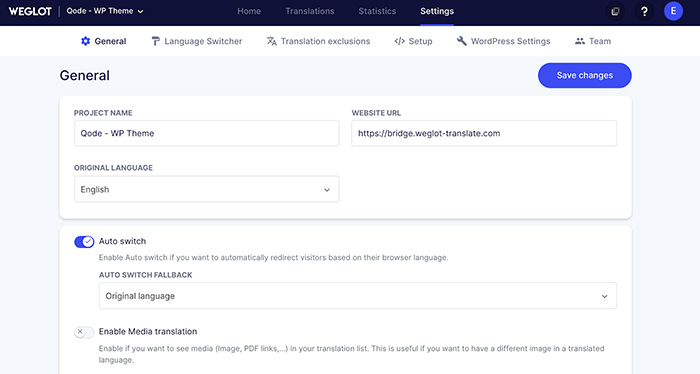Go to the Statistics tab
The width and height of the screenshot is (700, 374).
pos(377,11)
